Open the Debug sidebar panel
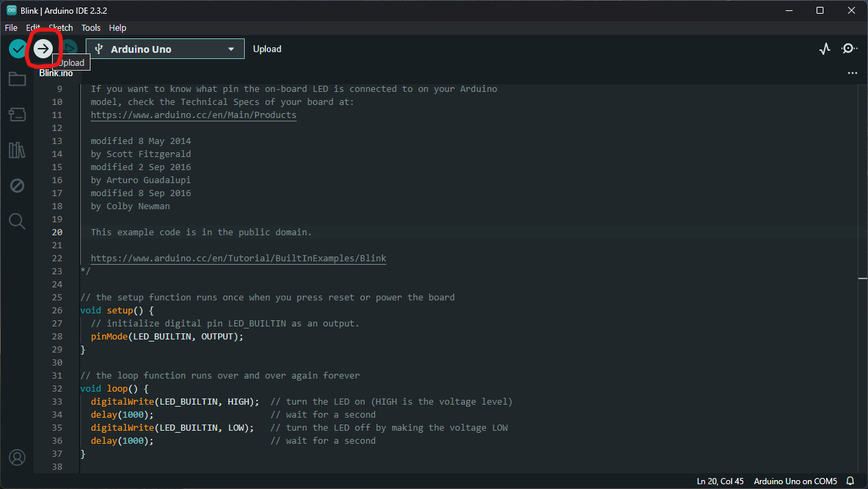 pyautogui.click(x=17, y=186)
